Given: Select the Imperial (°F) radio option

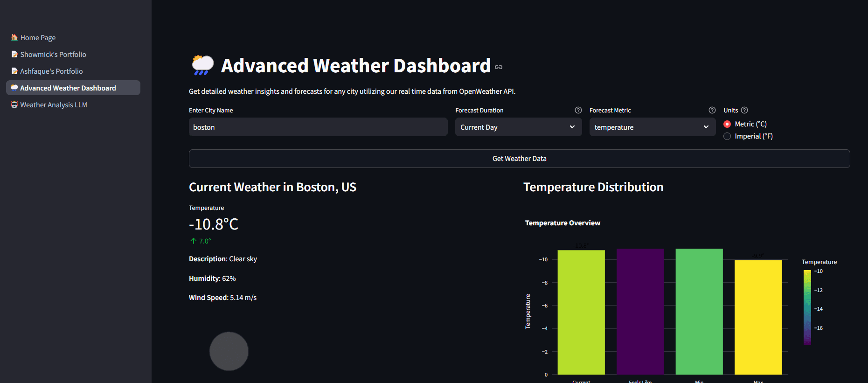Looking at the screenshot, I should click(727, 136).
